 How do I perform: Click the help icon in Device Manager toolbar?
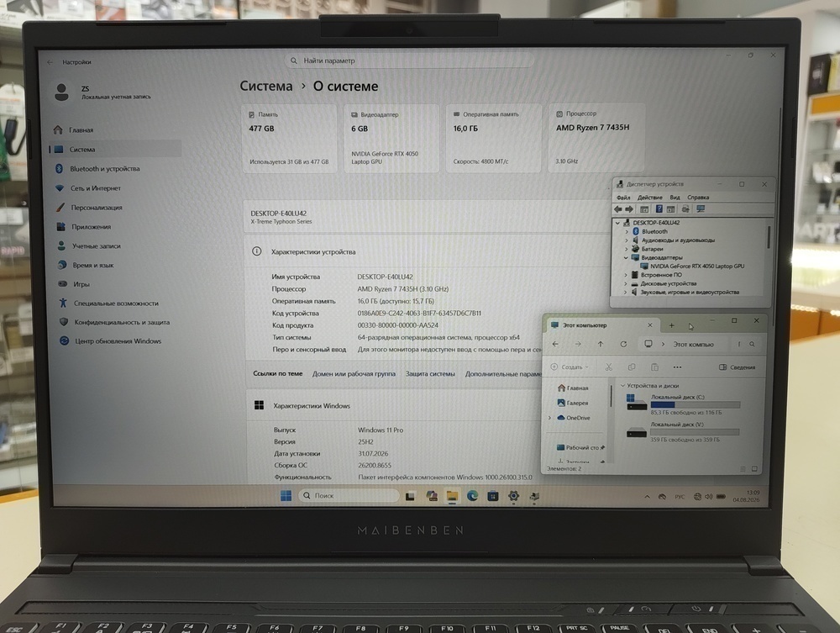click(x=659, y=209)
